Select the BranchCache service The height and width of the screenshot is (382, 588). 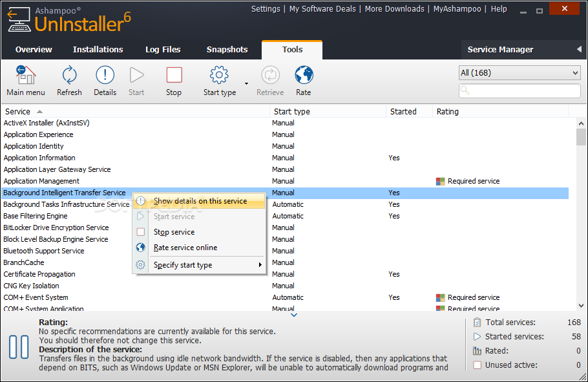[24, 262]
